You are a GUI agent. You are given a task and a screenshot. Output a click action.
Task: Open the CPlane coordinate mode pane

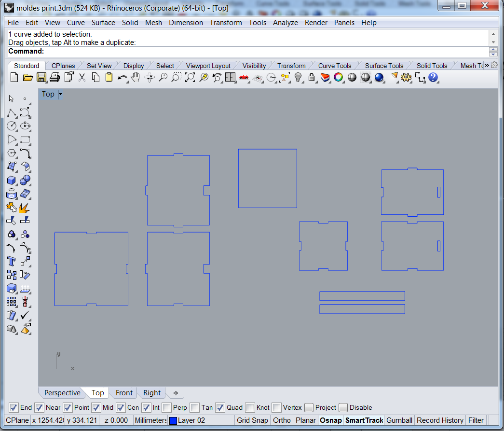point(17,420)
